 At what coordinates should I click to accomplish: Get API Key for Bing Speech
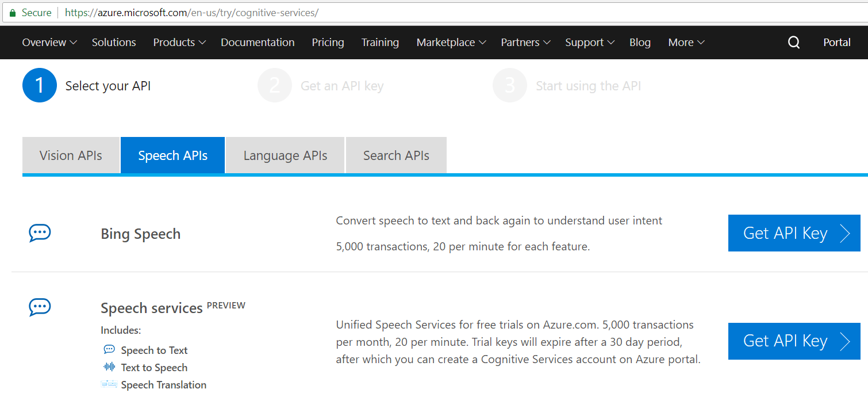794,233
